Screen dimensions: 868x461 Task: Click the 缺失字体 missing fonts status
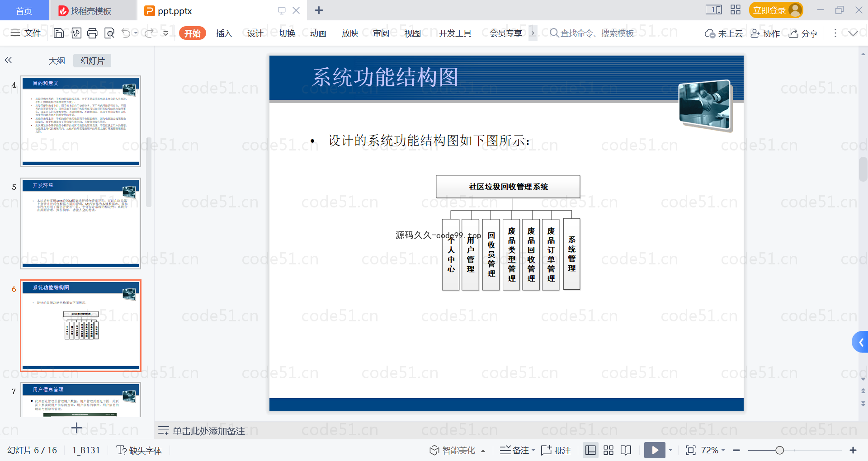(x=139, y=450)
